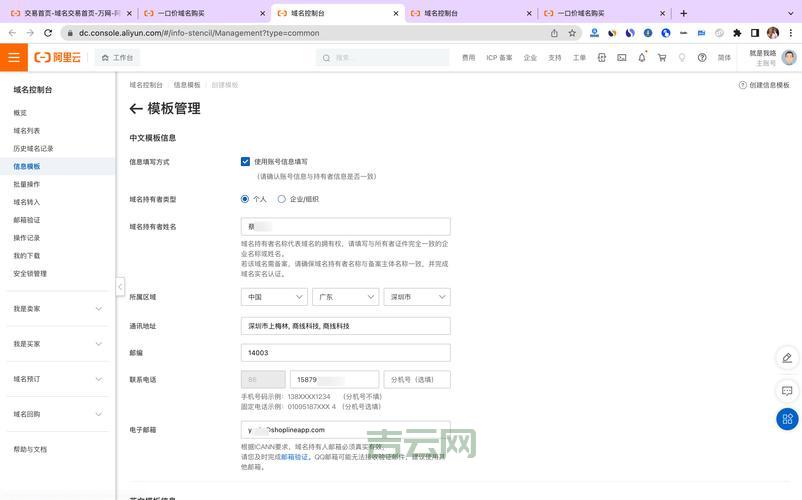Image resolution: width=802 pixels, height=500 pixels.
Task: Click the phone number field 15879
Action: point(335,380)
